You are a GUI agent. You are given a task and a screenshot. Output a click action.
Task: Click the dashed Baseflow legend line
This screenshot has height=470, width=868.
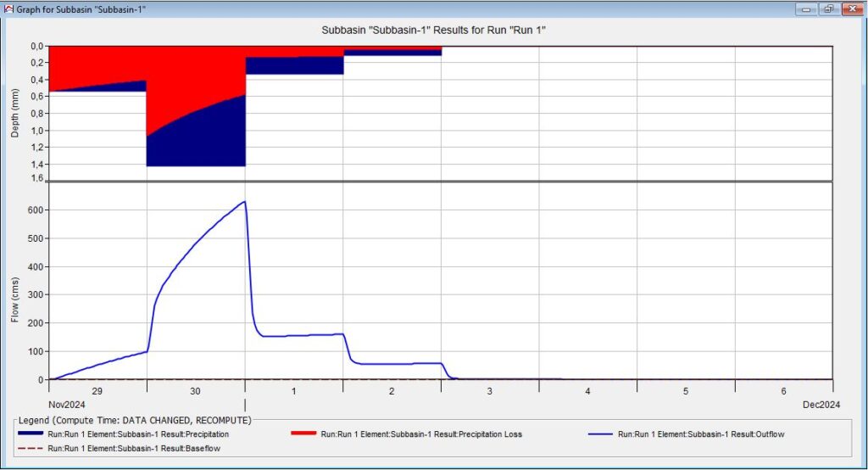click(30, 447)
